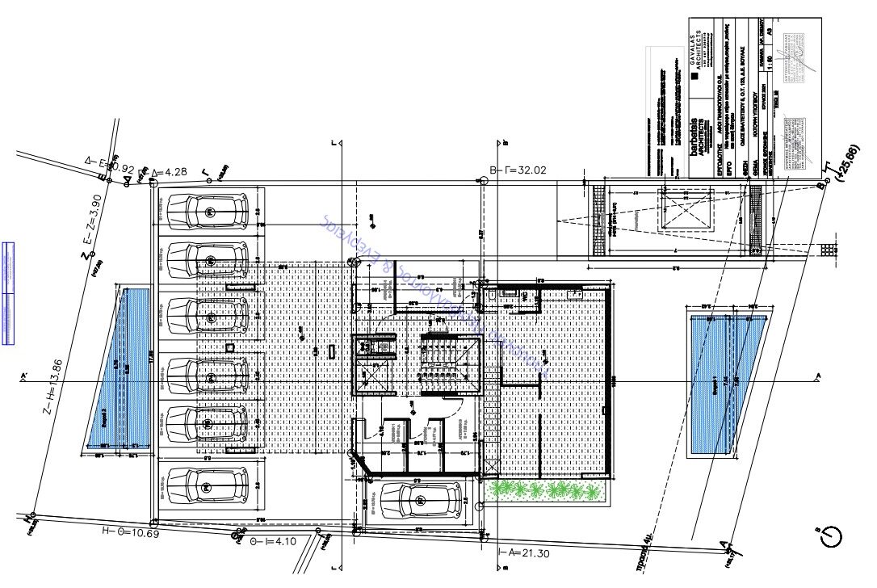Click the I-A=21.30 dimension label

coord(523,554)
